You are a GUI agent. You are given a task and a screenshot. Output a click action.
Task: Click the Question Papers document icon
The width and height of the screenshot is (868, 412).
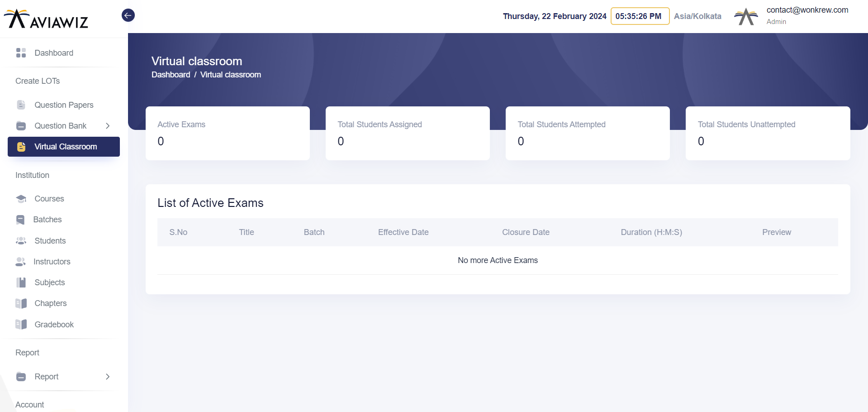(x=21, y=105)
